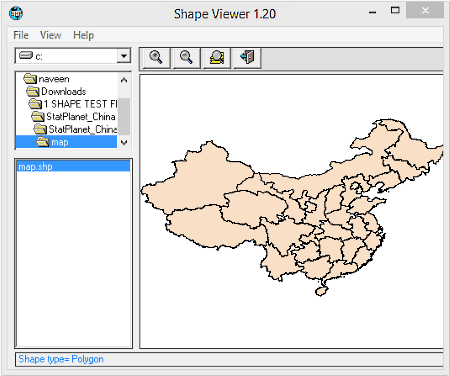This screenshot has height=376, width=450.
Task: Click the folder list scrollbar thumb
Action: click(x=124, y=116)
